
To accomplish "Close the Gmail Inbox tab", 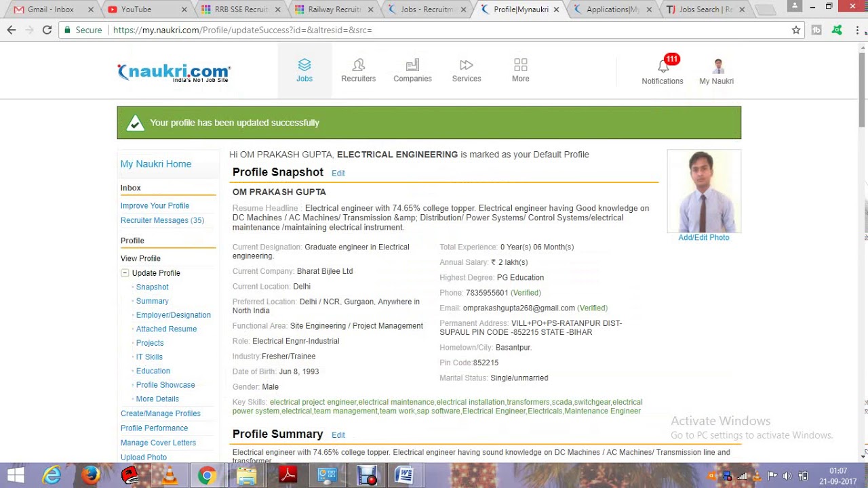I will pos(91,9).
